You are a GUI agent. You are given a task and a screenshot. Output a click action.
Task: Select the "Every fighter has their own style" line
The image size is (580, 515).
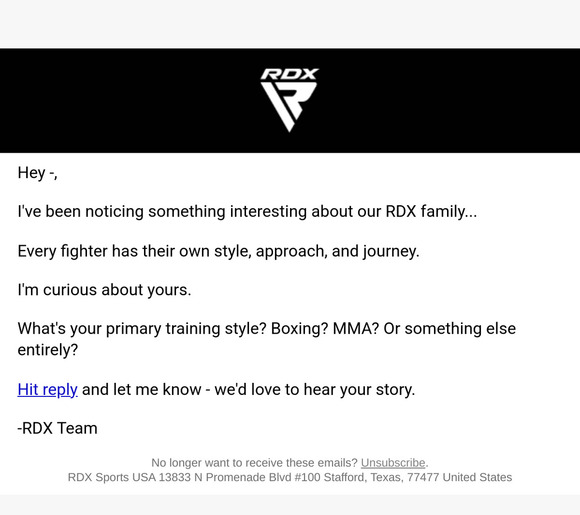click(x=218, y=251)
